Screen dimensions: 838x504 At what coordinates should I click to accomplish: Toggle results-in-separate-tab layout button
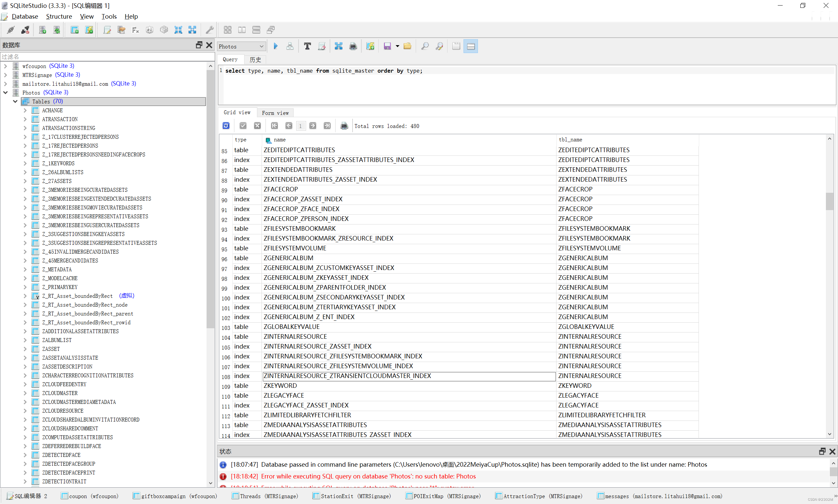click(x=456, y=46)
